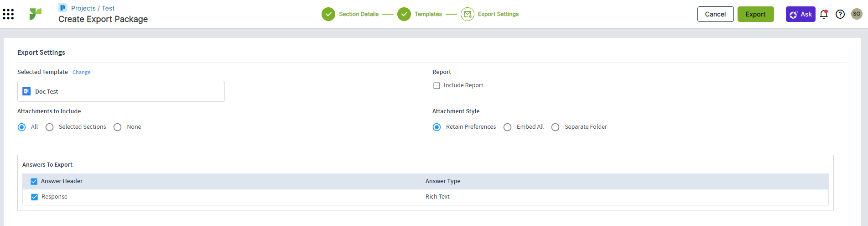This screenshot has width=868, height=226.
Task: Click the Projects icon in breadcrumb
Action: pyautogui.click(x=63, y=8)
